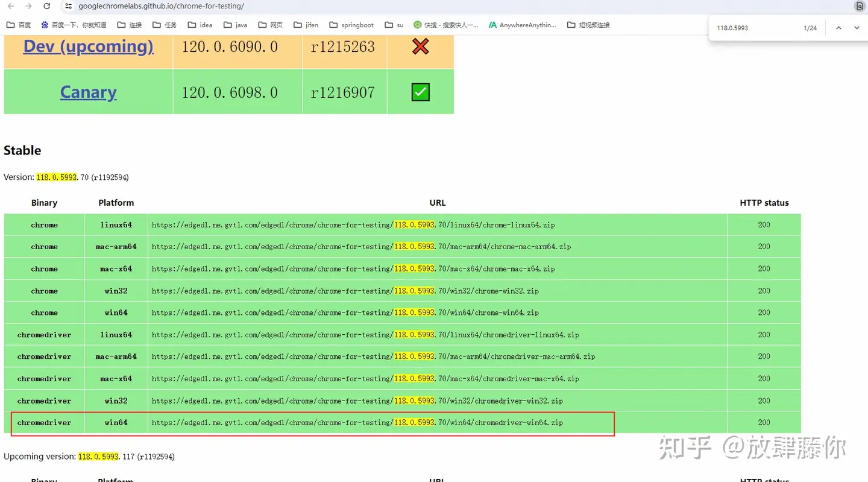Click the chromedriver mac-arm64 zip URL
The height and width of the screenshot is (482, 868).
pos(373,357)
